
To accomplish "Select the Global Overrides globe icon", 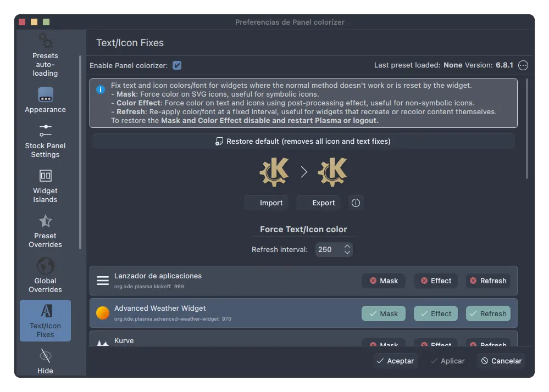I will (x=46, y=266).
